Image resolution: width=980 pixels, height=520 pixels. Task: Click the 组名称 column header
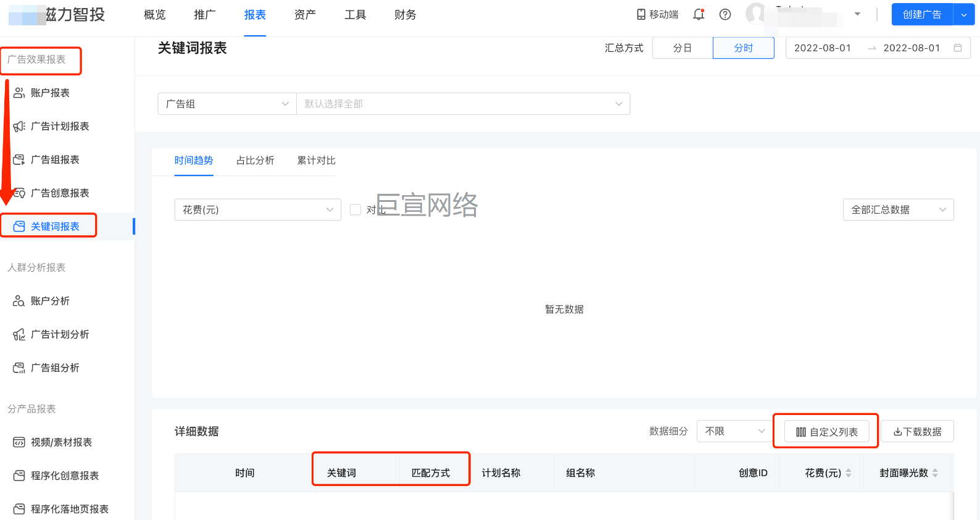point(581,473)
